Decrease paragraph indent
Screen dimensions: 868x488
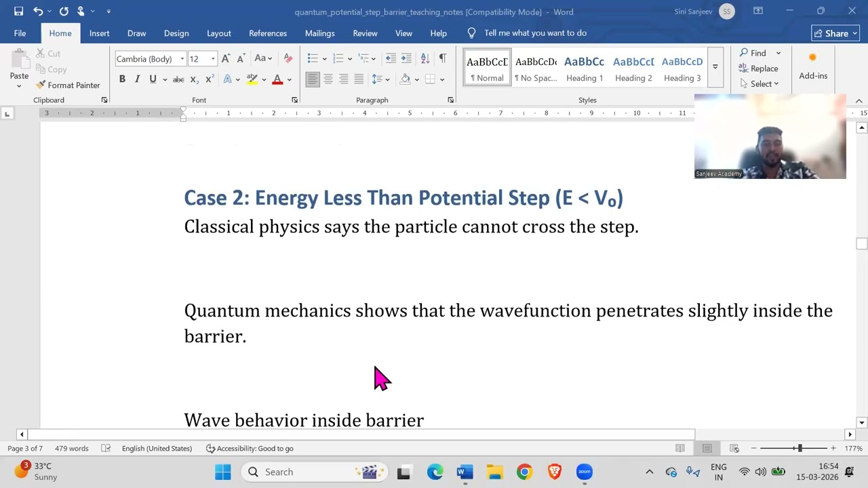coord(391,59)
